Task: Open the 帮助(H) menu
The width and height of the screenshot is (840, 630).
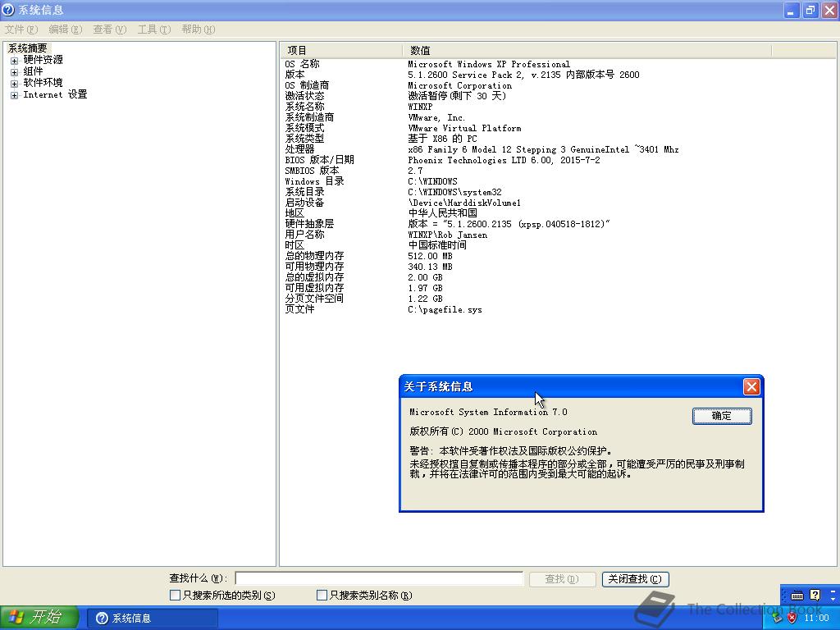Action: [198, 30]
